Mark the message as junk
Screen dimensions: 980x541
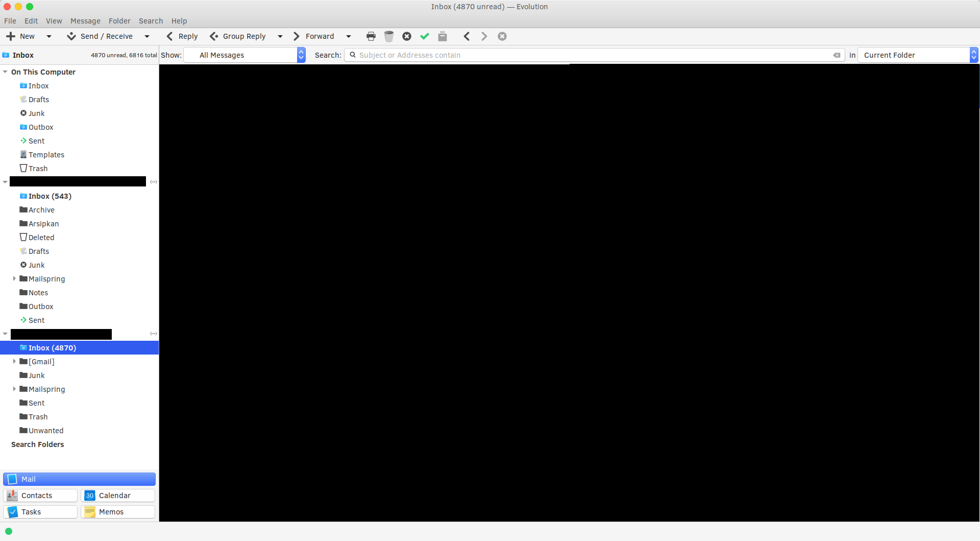(x=407, y=36)
